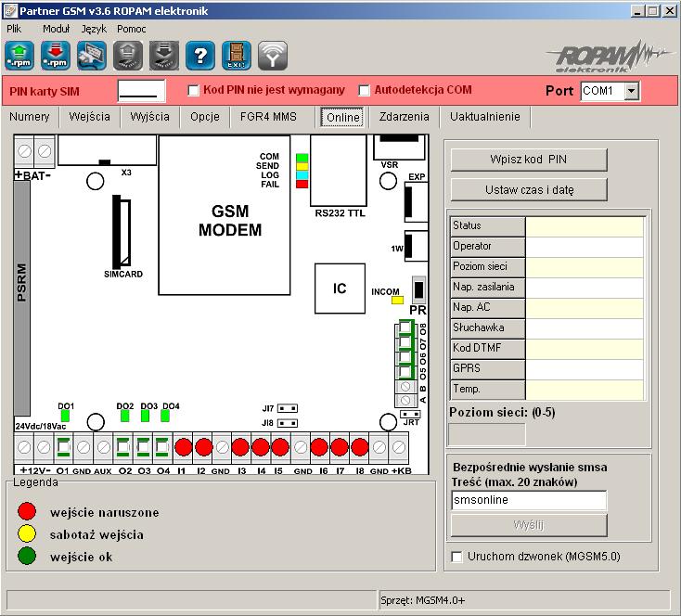The height and width of the screenshot is (616, 681).
Task: Click the GPRS value cell
Action: point(585,369)
